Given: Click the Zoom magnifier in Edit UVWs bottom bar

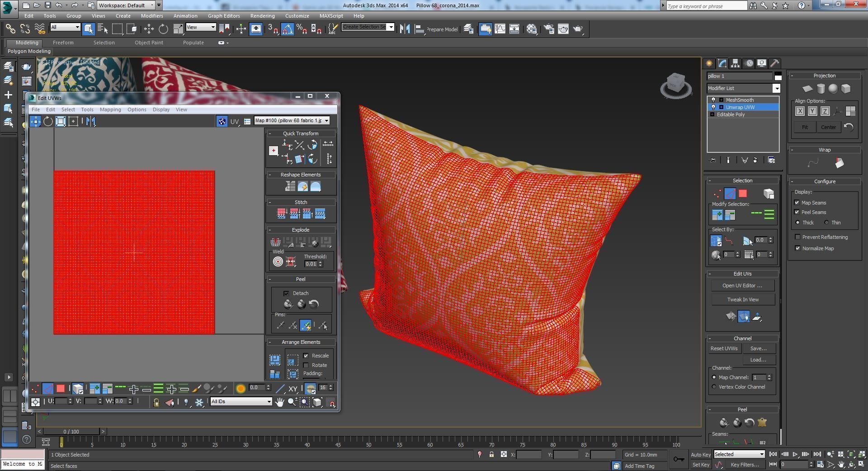Looking at the screenshot, I should (292, 402).
